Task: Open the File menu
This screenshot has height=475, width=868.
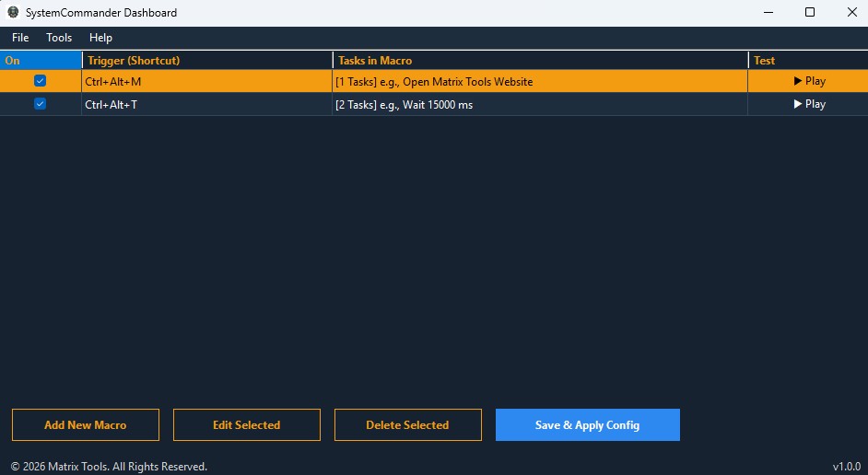Action: [20, 38]
